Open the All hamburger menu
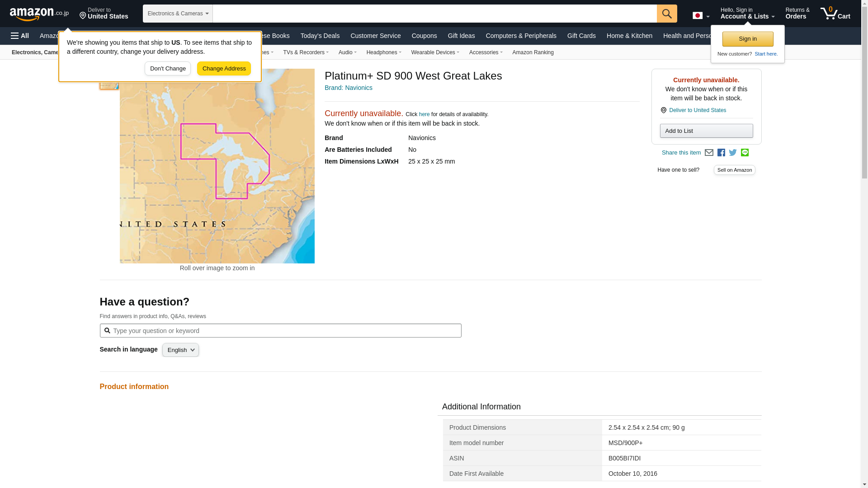868x488 pixels. coord(20,36)
